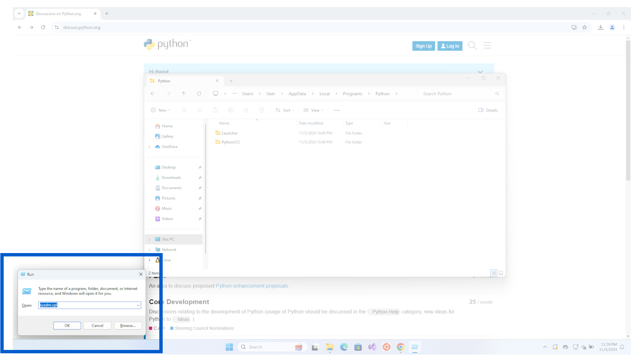Click OK in the Run dialog

(67, 325)
